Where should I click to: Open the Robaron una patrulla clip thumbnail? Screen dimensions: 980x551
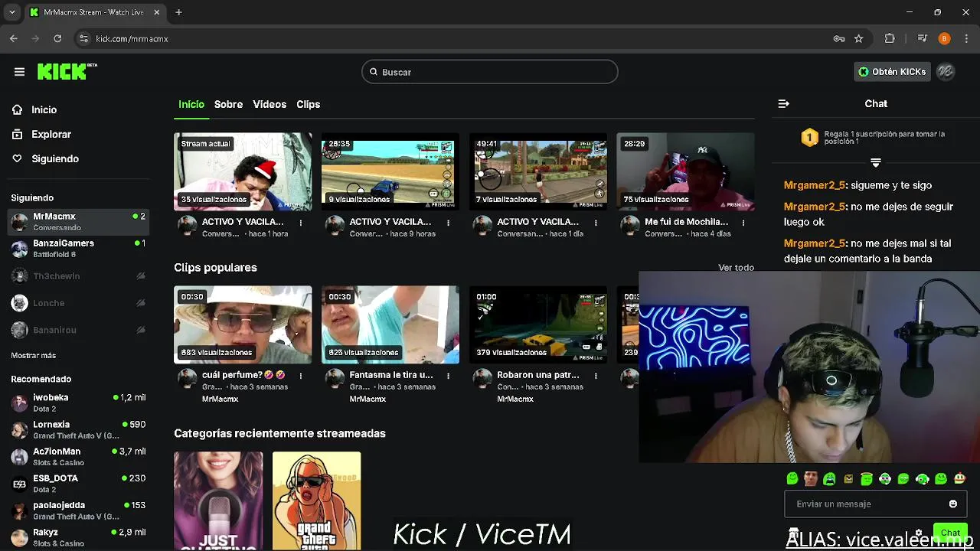coord(538,324)
